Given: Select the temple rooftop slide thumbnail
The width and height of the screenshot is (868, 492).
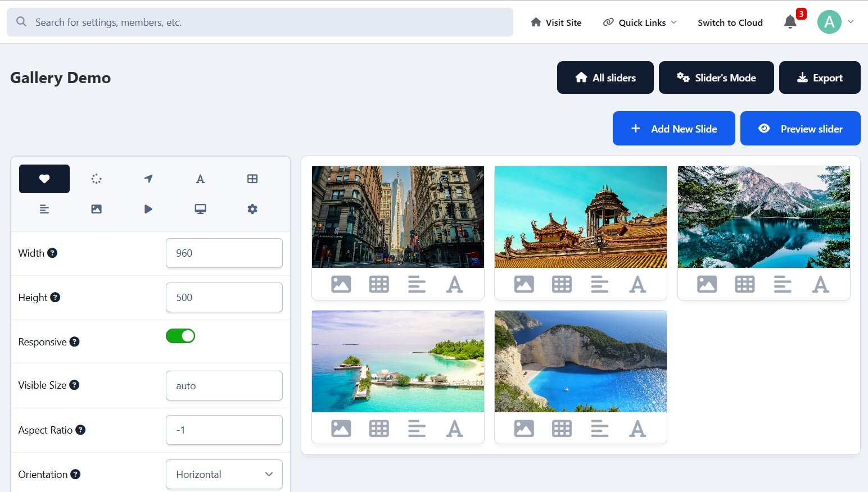Looking at the screenshot, I should tap(581, 217).
